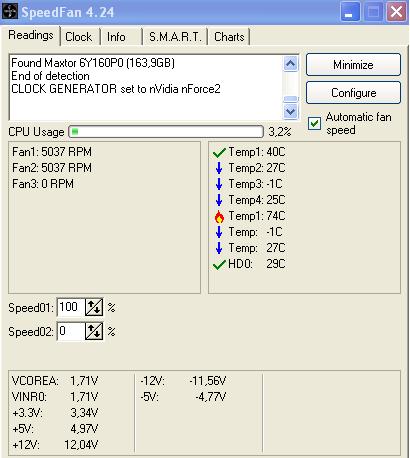The image size is (410, 458).
Task: Click the log scrollbar thumb
Action: (x=290, y=99)
